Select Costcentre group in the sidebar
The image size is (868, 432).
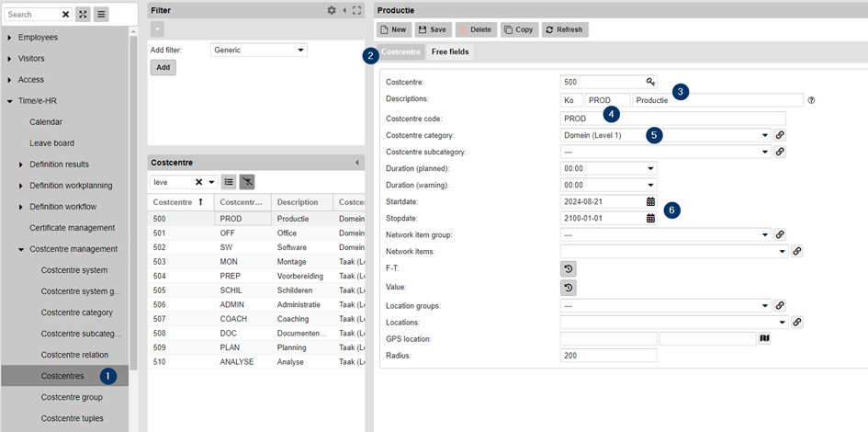[x=72, y=397]
